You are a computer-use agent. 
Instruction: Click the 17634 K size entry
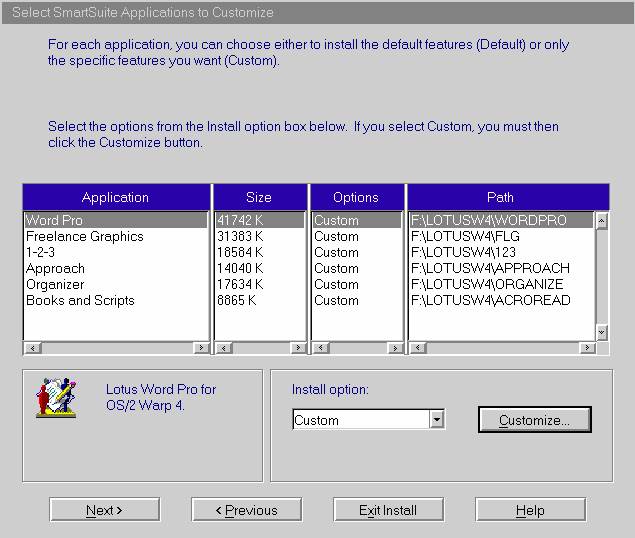coord(260,284)
